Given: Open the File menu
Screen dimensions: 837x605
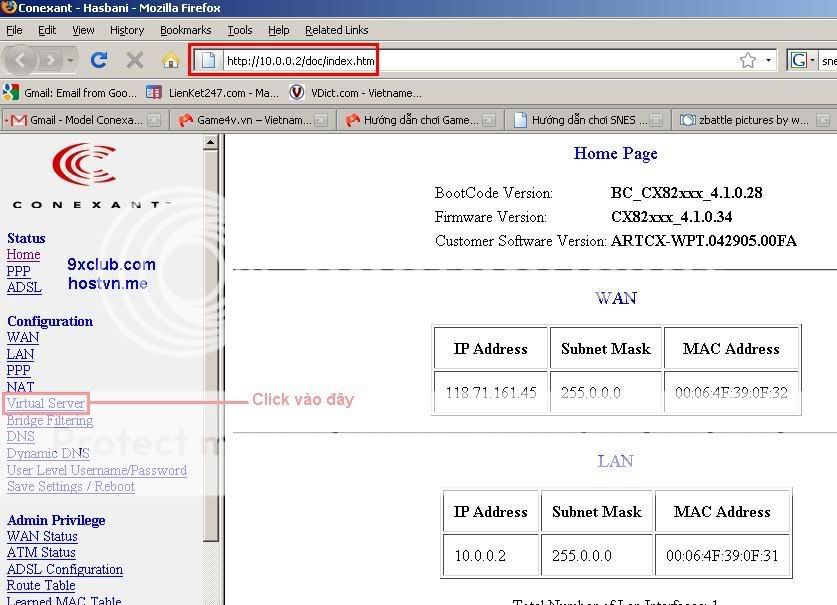Looking at the screenshot, I should coord(14,30).
